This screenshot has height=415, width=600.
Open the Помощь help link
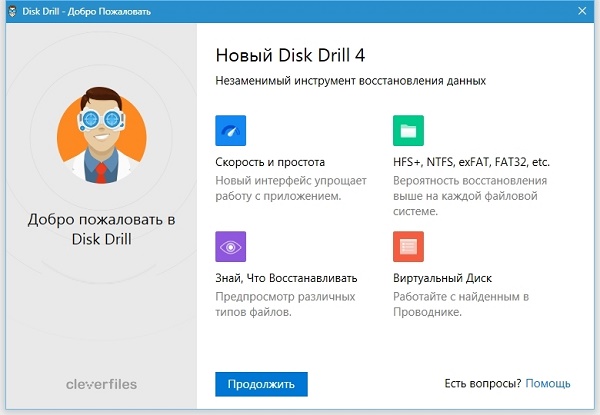click(x=548, y=383)
